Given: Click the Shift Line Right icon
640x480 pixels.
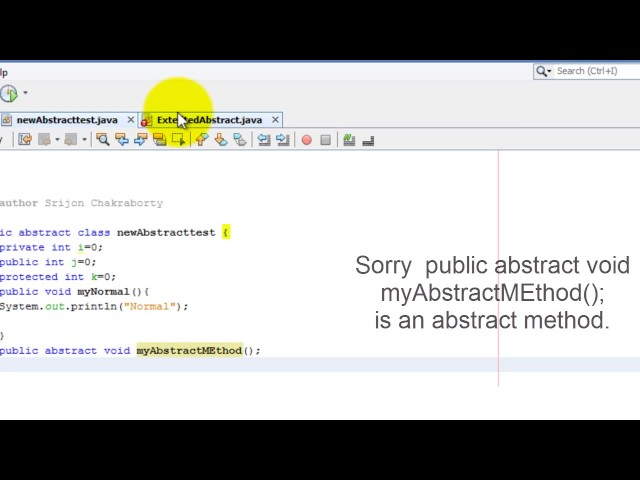Looking at the screenshot, I should [x=283, y=140].
